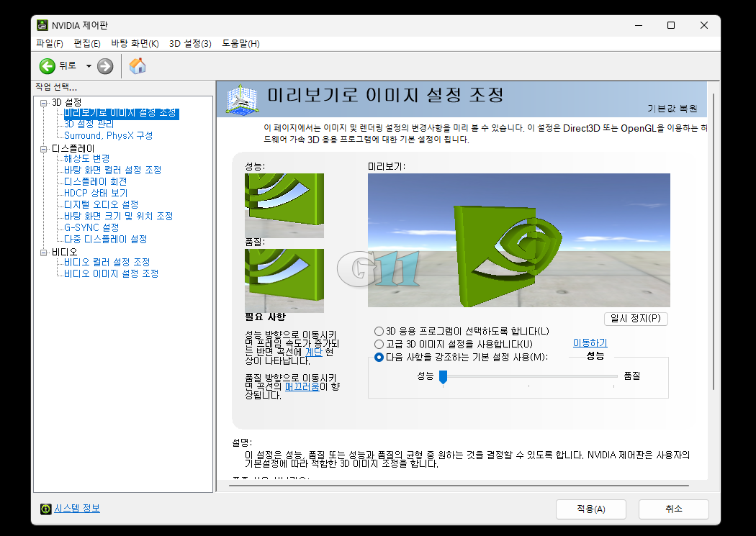
Task: Select 디스플레이 회전 in tree
Action: pyautogui.click(x=96, y=181)
